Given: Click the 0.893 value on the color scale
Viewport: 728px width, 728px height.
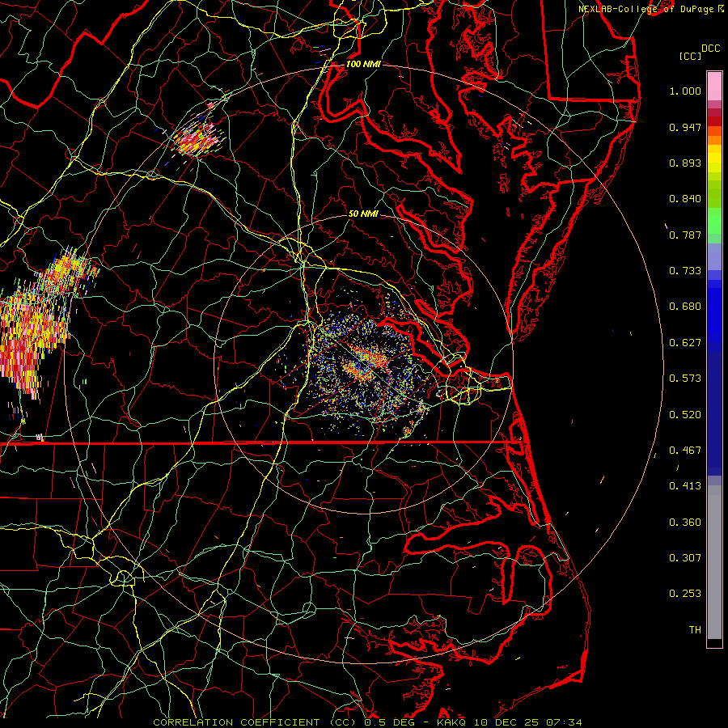Looking at the screenshot, I should [685, 163].
